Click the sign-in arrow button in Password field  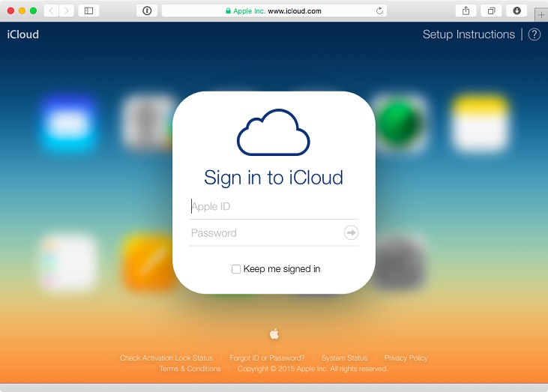[351, 232]
